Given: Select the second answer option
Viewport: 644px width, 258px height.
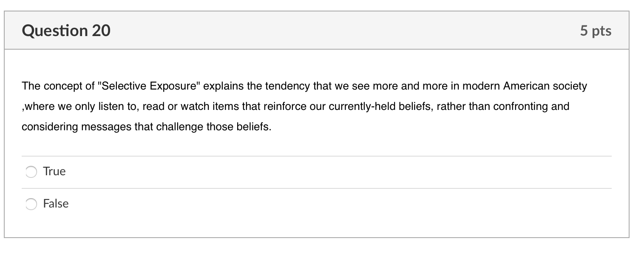Looking at the screenshot, I should [31, 204].
